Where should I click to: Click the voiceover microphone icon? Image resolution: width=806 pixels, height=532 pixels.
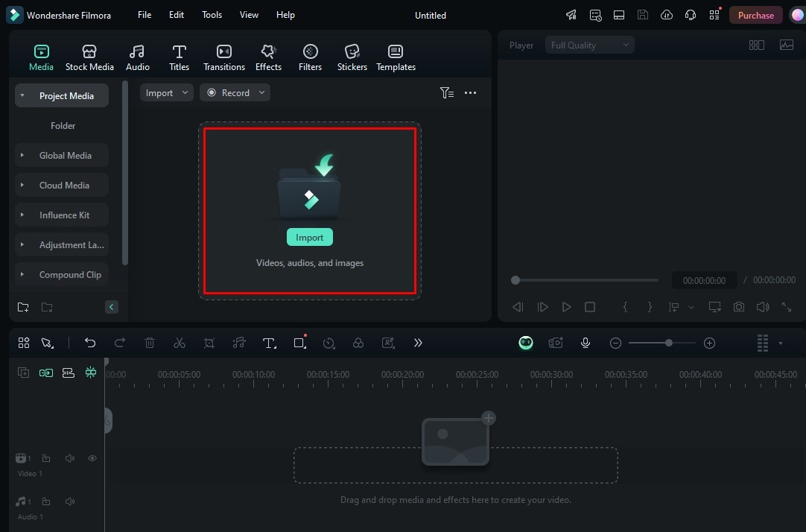pyautogui.click(x=586, y=343)
